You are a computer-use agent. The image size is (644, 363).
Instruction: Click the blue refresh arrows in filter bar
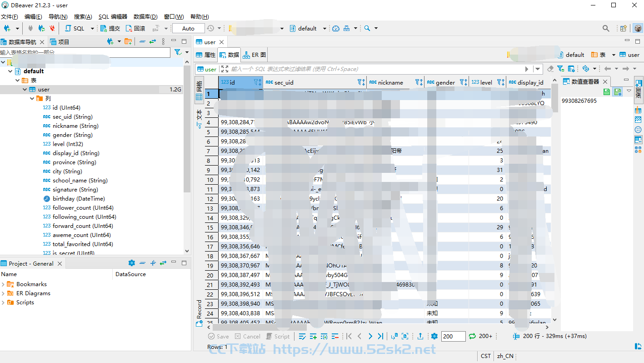pyautogui.click(x=585, y=69)
